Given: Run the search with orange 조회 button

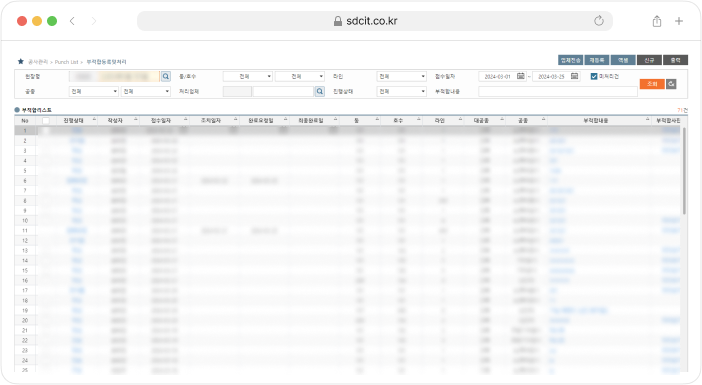Looking at the screenshot, I should [x=652, y=84].
